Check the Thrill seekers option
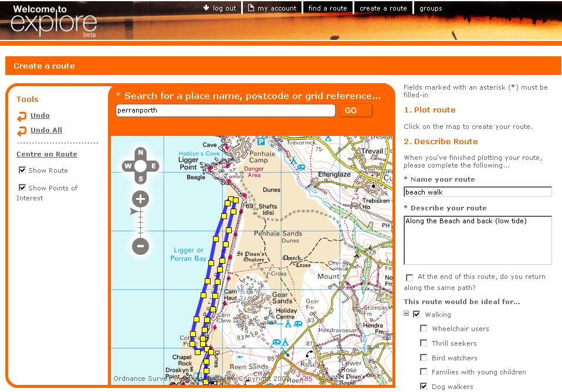Image resolution: width=562 pixels, height=392 pixels. point(424,343)
